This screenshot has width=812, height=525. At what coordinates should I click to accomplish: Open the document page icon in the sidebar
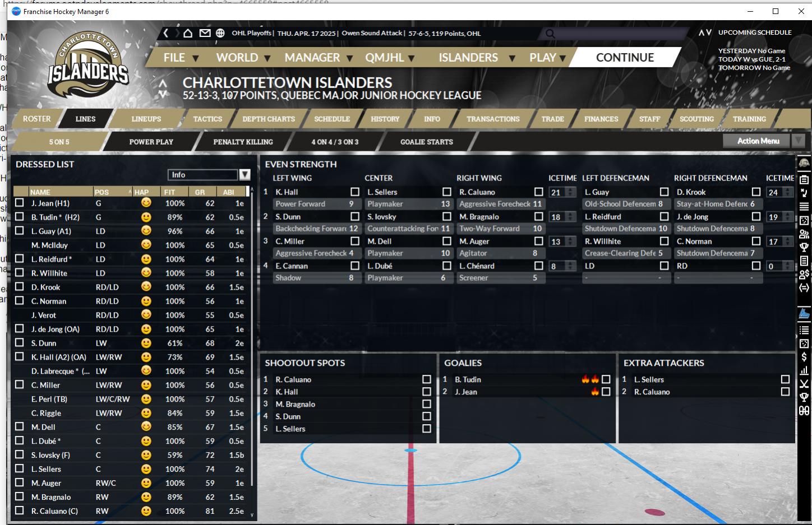click(x=804, y=261)
